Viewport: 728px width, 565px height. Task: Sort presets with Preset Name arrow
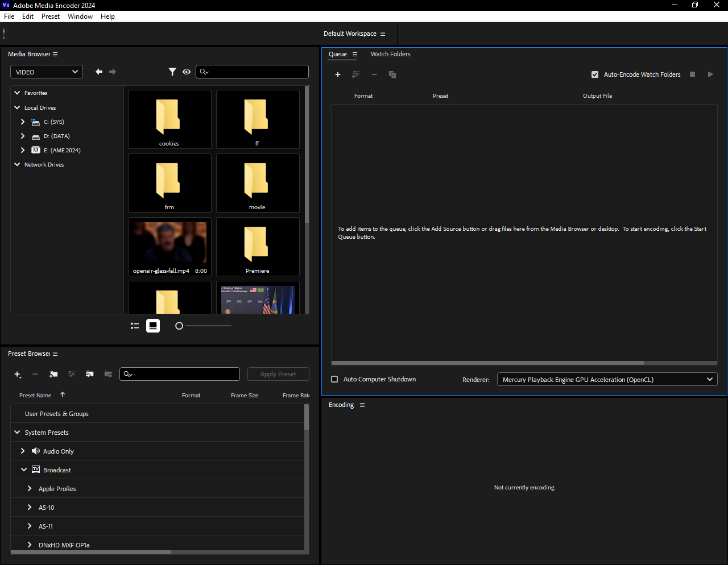click(x=63, y=394)
